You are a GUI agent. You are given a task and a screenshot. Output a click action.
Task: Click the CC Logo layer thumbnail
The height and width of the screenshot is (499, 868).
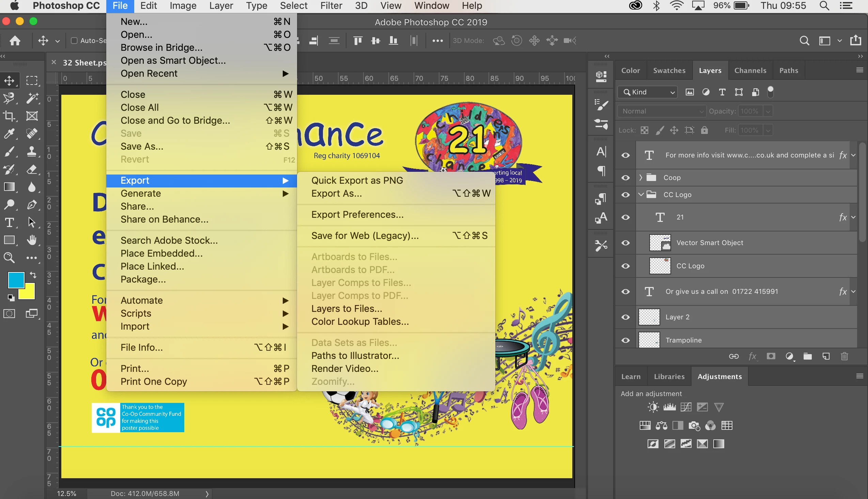point(660,266)
